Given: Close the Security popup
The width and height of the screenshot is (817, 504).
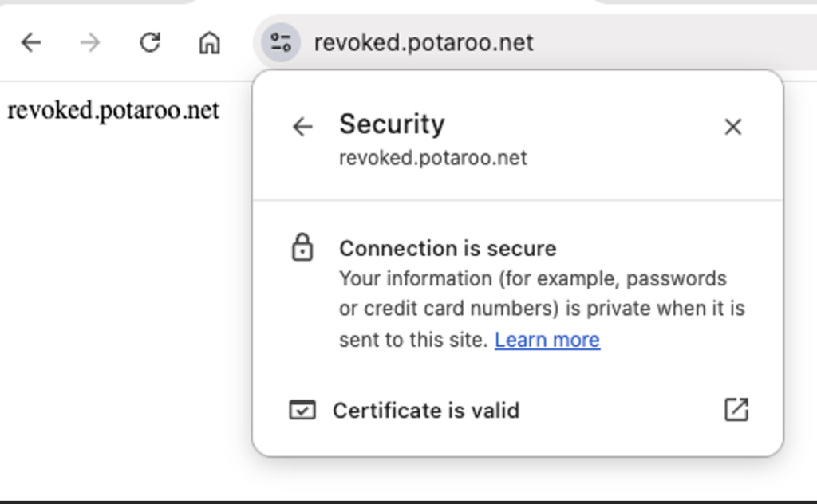Looking at the screenshot, I should click(x=732, y=127).
